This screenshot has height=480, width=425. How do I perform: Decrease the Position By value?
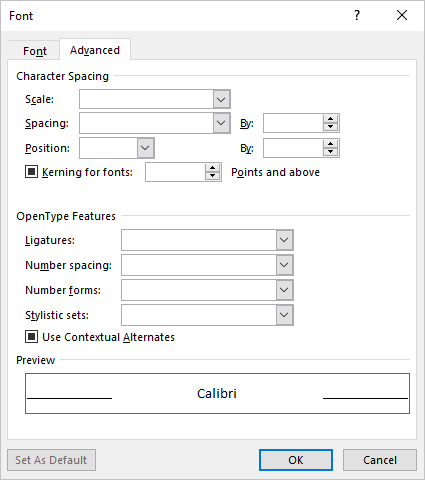[x=330, y=152]
